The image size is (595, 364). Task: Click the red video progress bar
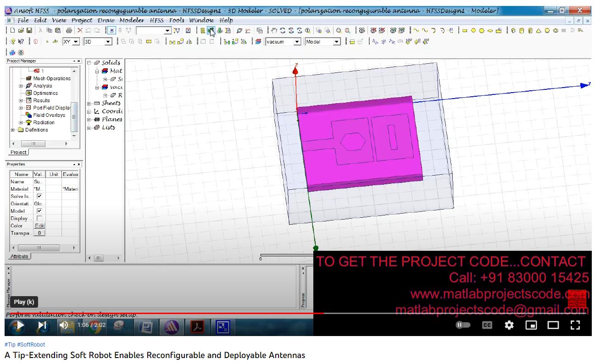click(x=184, y=314)
